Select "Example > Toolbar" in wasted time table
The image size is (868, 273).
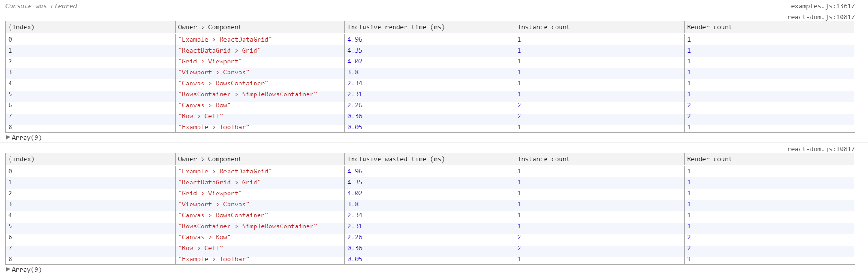coord(213,259)
